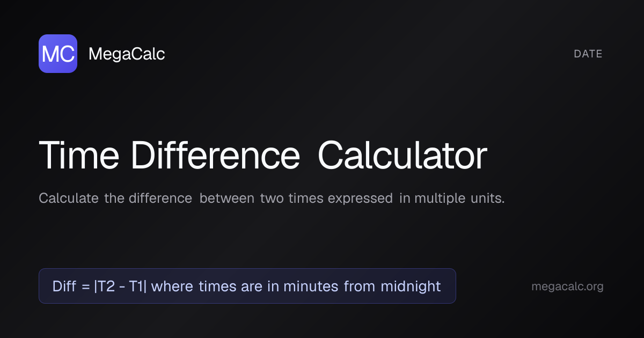Click the word "Time" in the title
The width and height of the screenshot is (644, 338).
pos(80,156)
